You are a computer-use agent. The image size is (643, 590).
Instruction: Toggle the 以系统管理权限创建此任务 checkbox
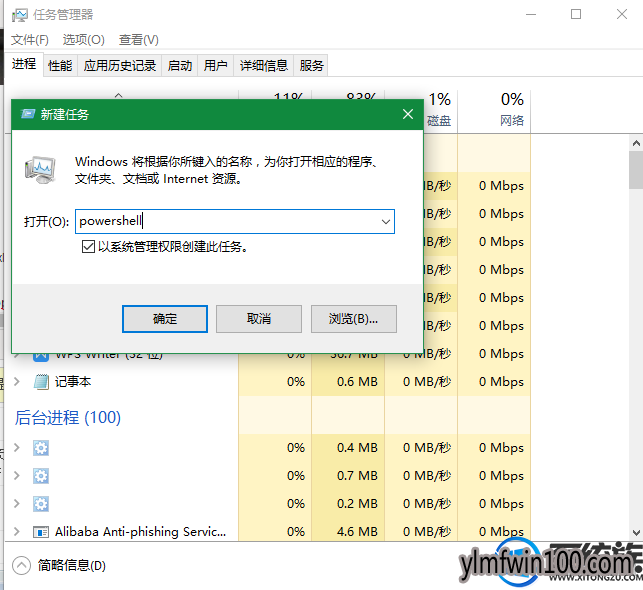pos(89,246)
